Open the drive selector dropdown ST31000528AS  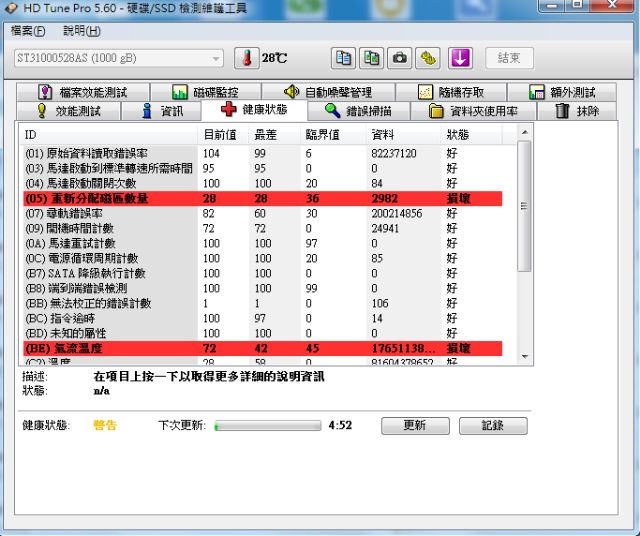[x=118, y=58]
